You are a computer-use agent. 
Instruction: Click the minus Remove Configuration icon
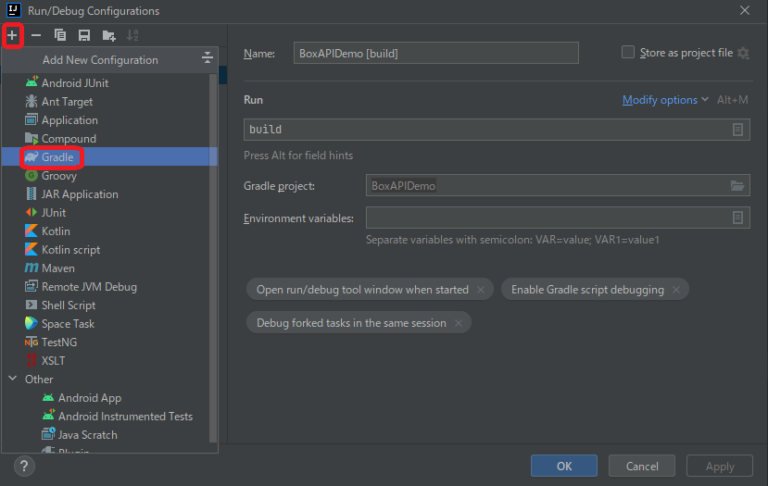pos(36,35)
